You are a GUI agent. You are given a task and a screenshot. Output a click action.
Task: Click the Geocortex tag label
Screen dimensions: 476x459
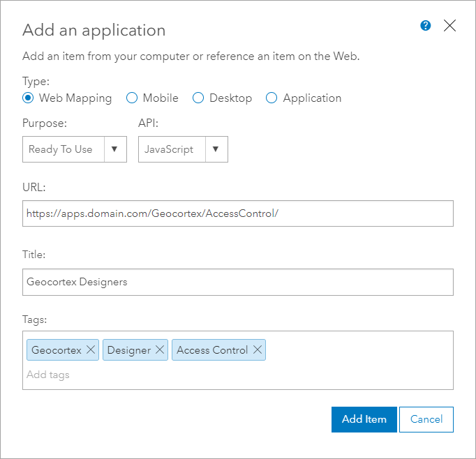[57, 350]
